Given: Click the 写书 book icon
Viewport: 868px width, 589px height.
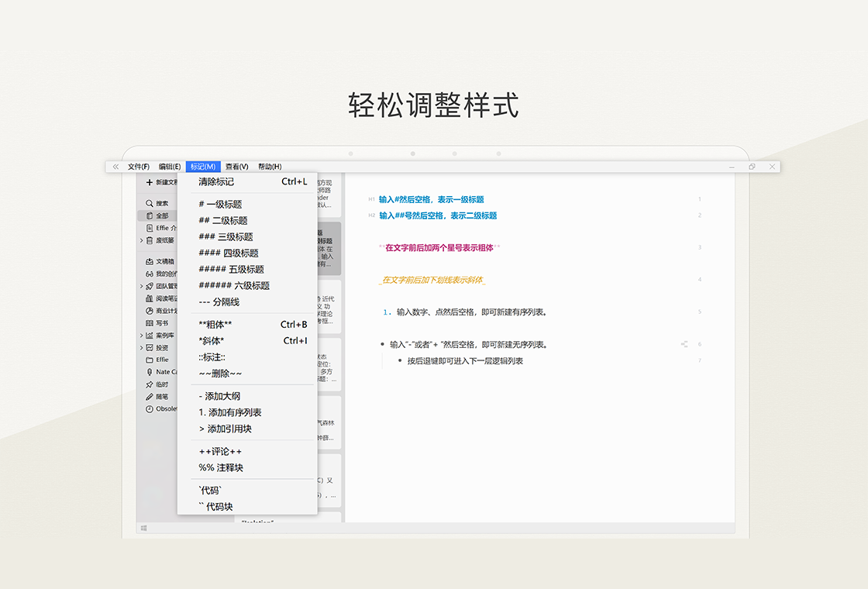Looking at the screenshot, I should point(150,323).
